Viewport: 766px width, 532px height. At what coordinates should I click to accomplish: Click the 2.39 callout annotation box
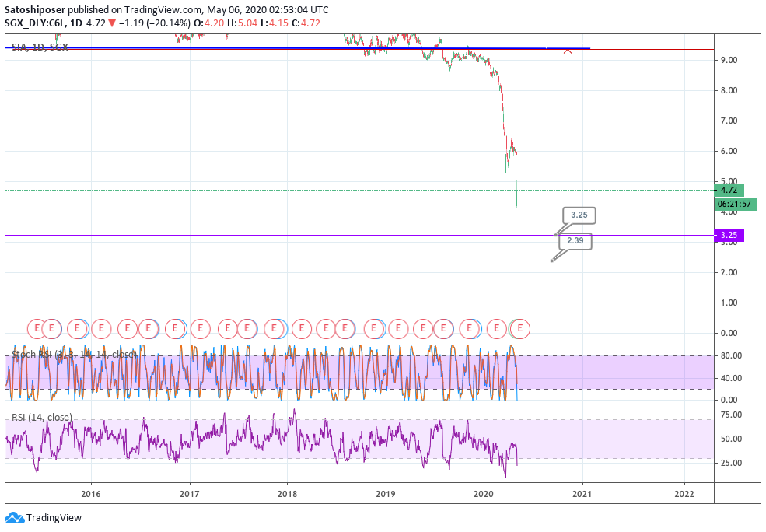point(575,241)
